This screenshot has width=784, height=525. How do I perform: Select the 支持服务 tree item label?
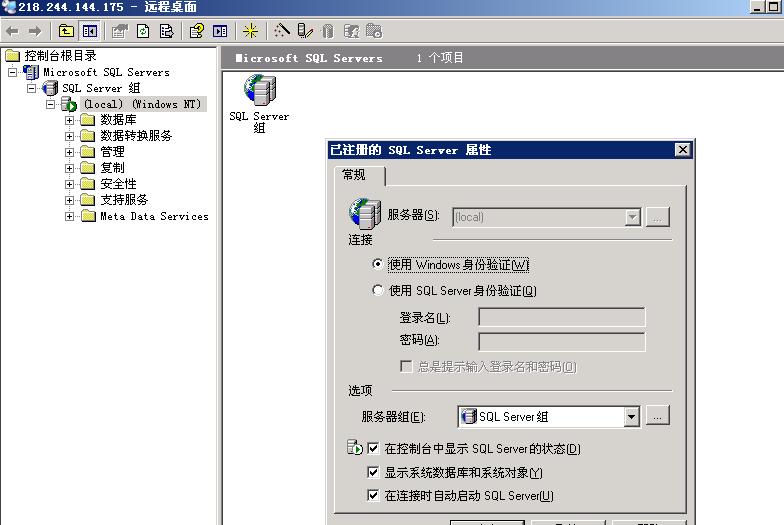pos(124,200)
